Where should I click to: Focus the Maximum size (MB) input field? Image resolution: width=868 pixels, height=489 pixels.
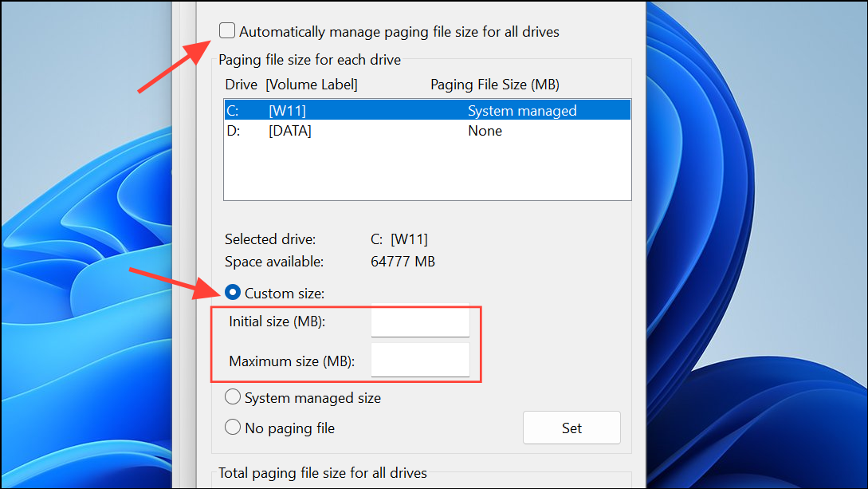420,361
